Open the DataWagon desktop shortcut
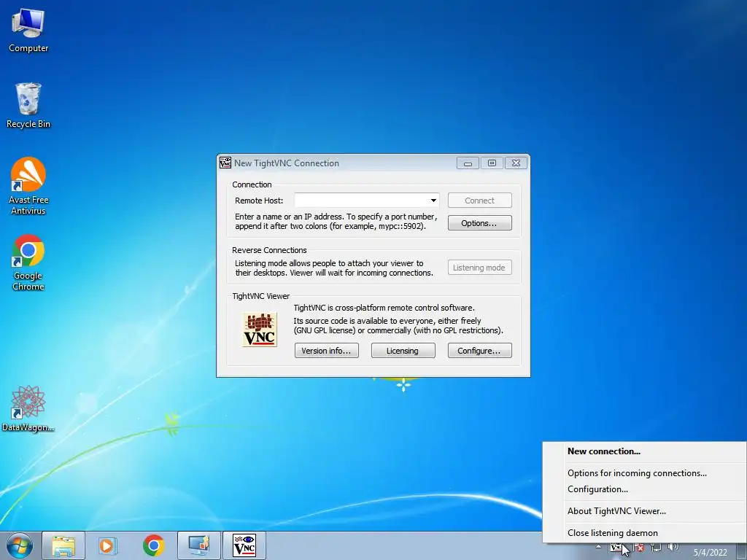The width and height of the screenshot is (747, 560). pyautogui.click(x=28, y=408)
